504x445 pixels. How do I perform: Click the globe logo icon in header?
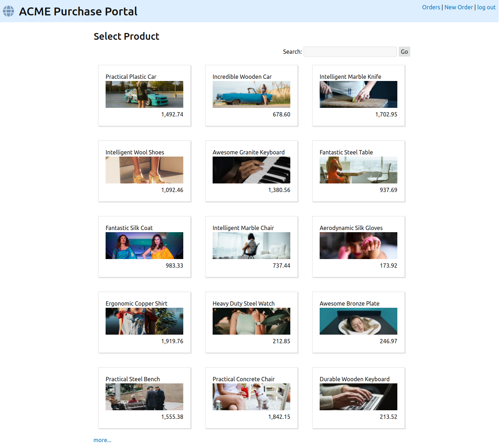(x=9, y=11)
